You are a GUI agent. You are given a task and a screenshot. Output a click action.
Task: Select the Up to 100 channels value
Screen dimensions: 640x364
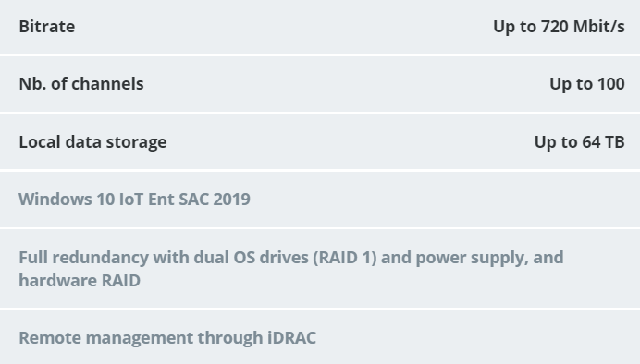point(587,84)
